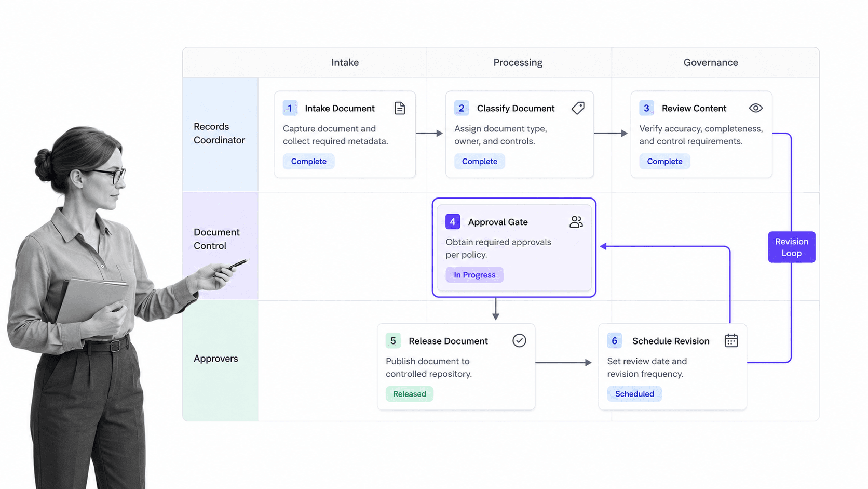868x489 pixels.
Task: Select the Governance column header
Action: pyautogui.click(x=711, y=62)
